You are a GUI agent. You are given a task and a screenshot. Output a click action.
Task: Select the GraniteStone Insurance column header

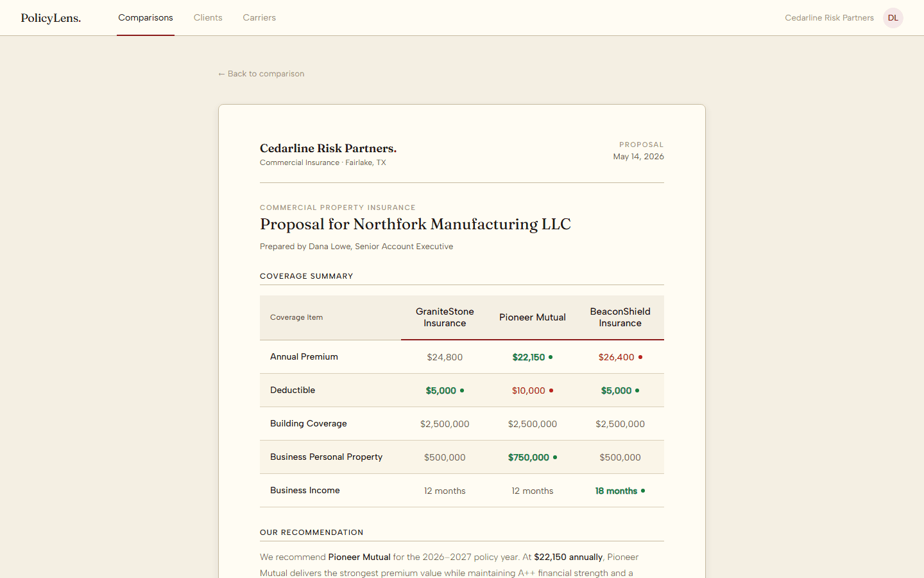(445, 317)
